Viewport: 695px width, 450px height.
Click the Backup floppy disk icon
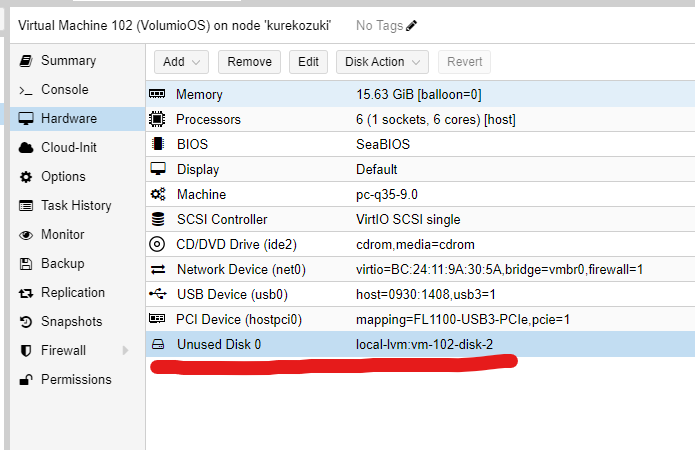coord(26,264)
